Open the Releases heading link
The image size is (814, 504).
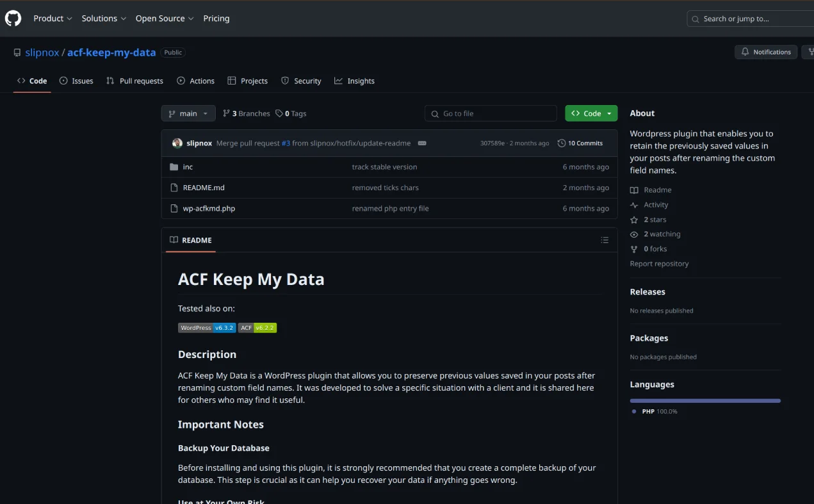pyautogui.click(x=647, y=291)
